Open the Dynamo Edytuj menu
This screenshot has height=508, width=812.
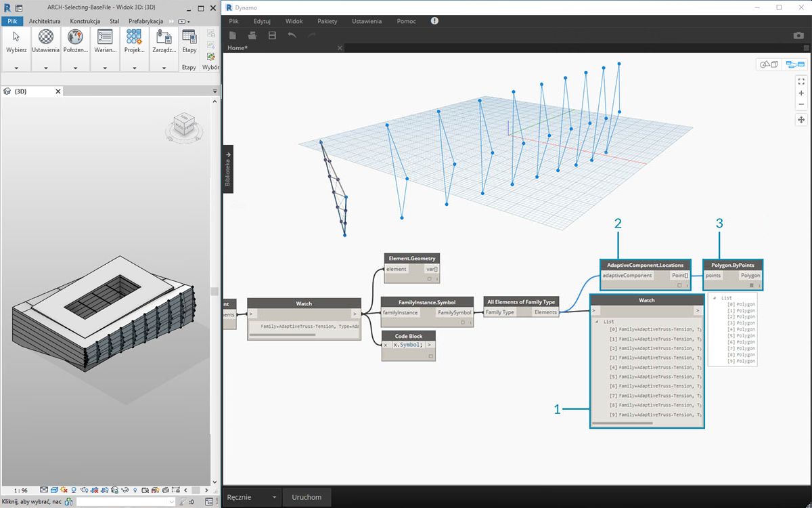tap(262, 21)
